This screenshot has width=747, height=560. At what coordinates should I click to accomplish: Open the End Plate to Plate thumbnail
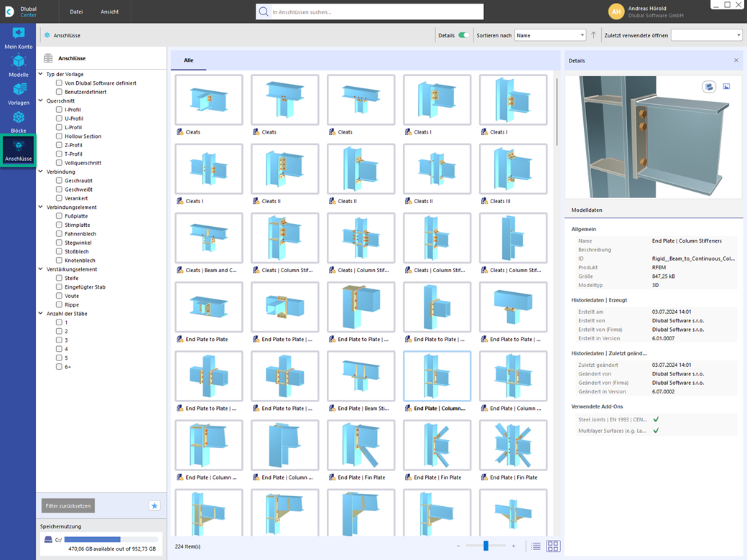(209, 307)
